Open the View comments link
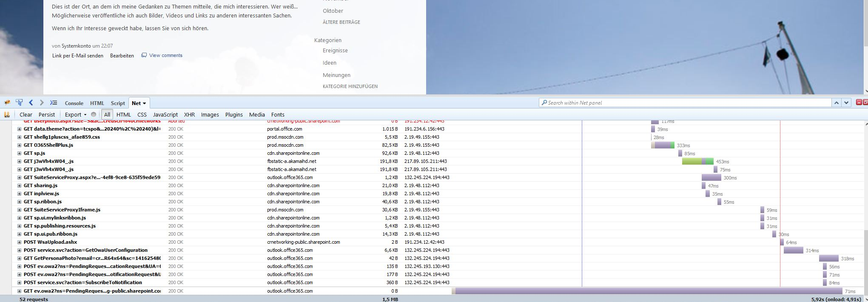Screen dimensions: 868x302 [165, 55]
